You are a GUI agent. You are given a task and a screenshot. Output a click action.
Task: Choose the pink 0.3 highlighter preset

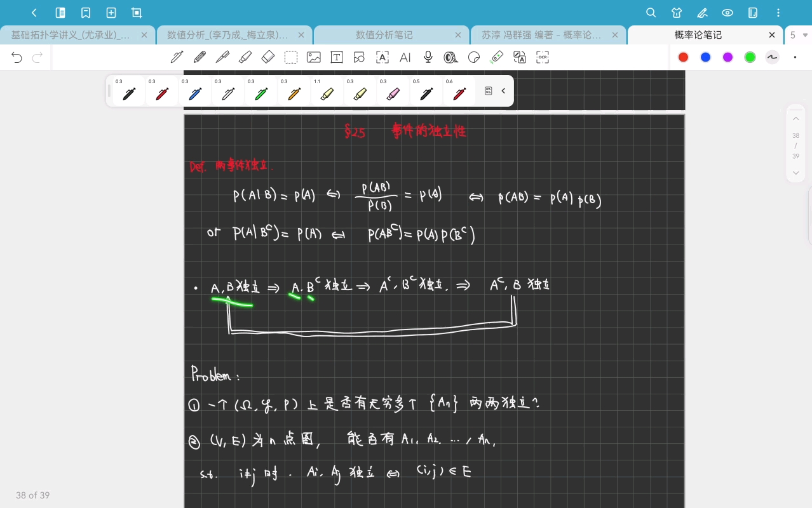[393, 91]
